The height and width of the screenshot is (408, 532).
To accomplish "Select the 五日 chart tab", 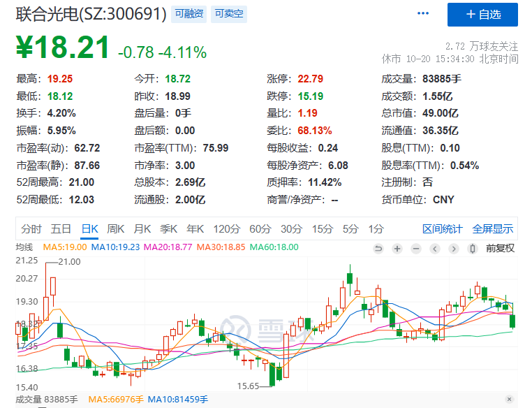I will pos(61,228).
